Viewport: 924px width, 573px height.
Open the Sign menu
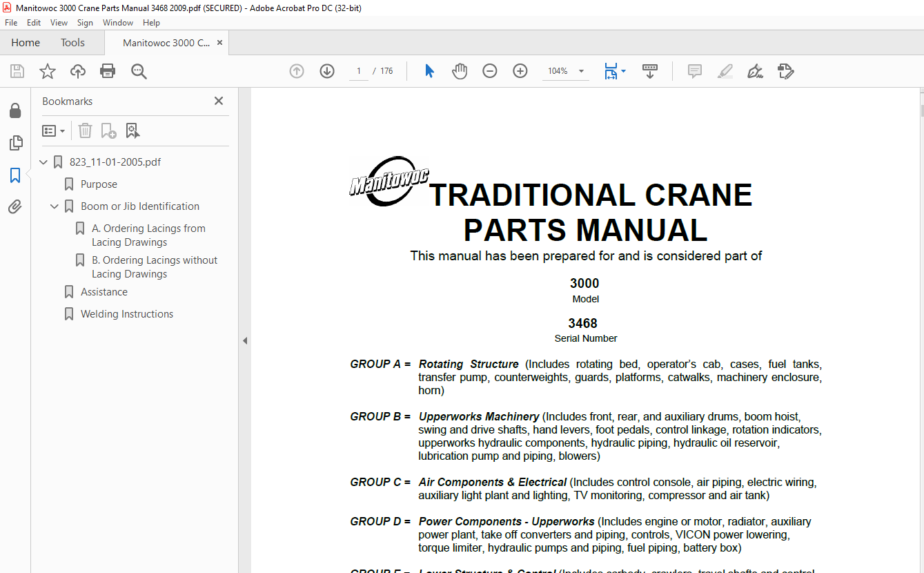click(x=85, y=23)
